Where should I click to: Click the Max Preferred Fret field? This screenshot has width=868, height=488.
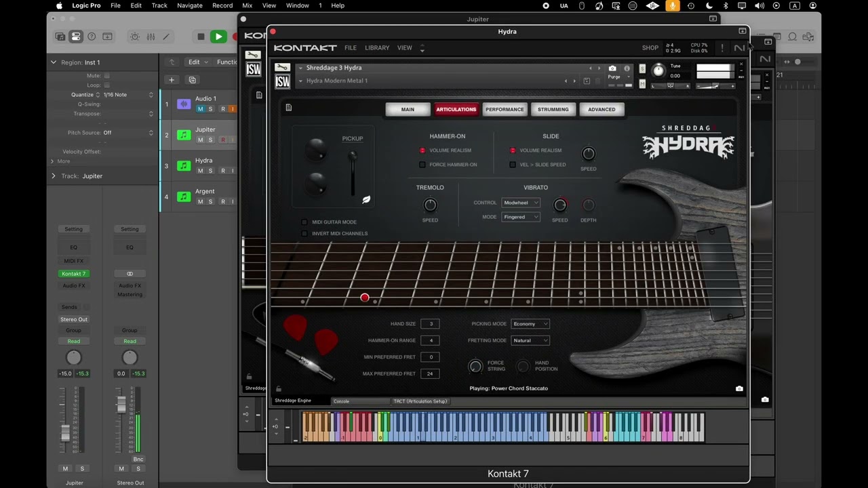click(430, 373)
